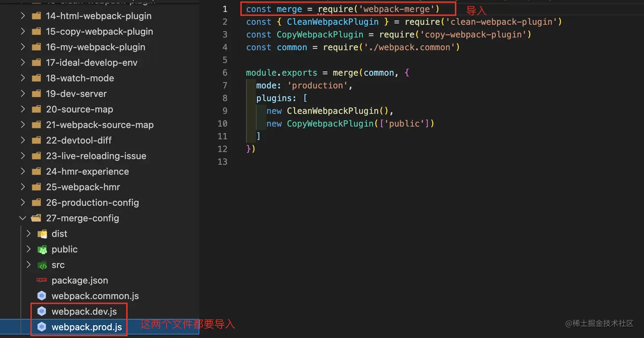Click the npm icon beside package.json
The height and width of the screenshot is (338, 644).
coord(42,280)
